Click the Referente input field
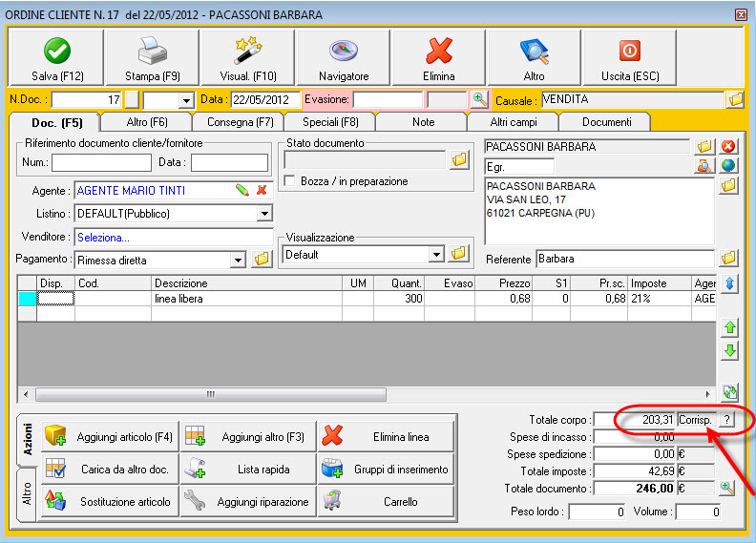756x543 pixels. [x=624, y=259]
